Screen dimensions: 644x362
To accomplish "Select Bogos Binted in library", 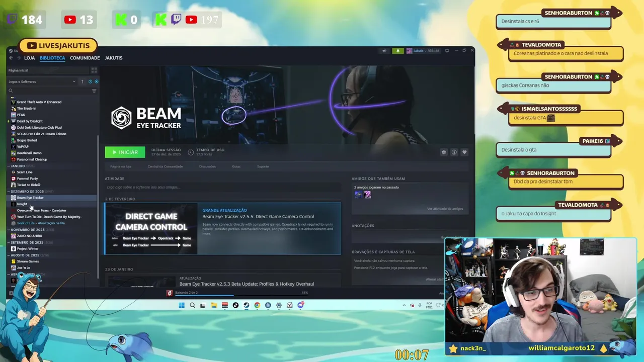I will pyautogui.click(x=25, y=140).
